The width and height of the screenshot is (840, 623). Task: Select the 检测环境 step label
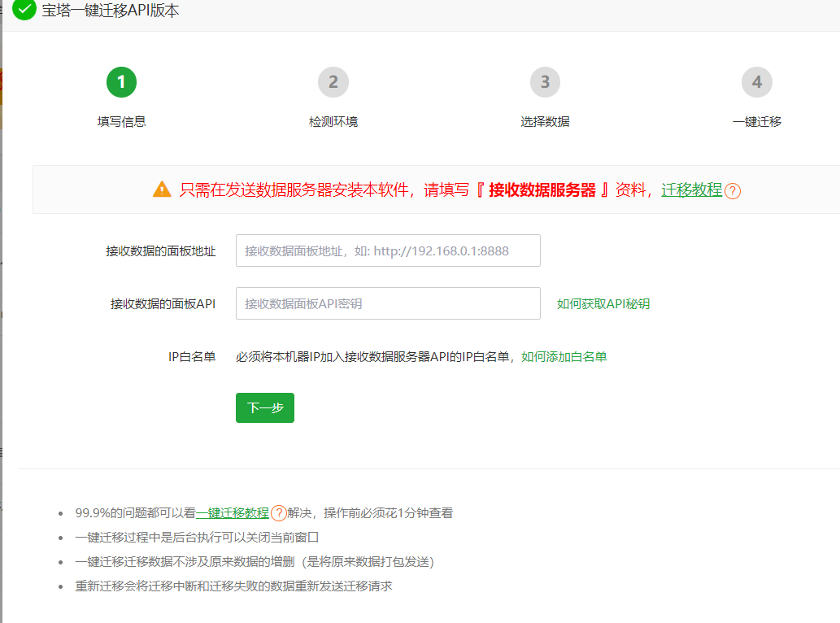333,122
